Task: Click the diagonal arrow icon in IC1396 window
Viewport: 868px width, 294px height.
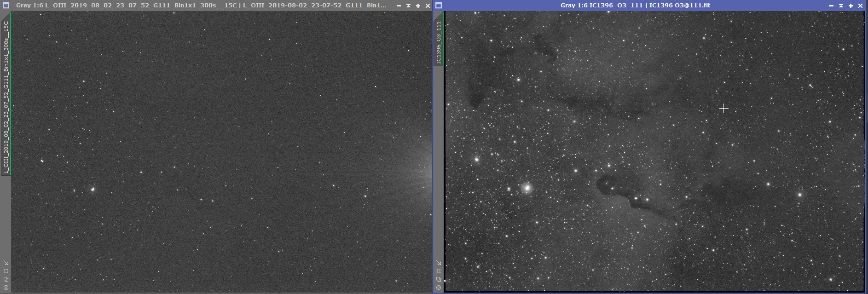Action: click(439, 263)
